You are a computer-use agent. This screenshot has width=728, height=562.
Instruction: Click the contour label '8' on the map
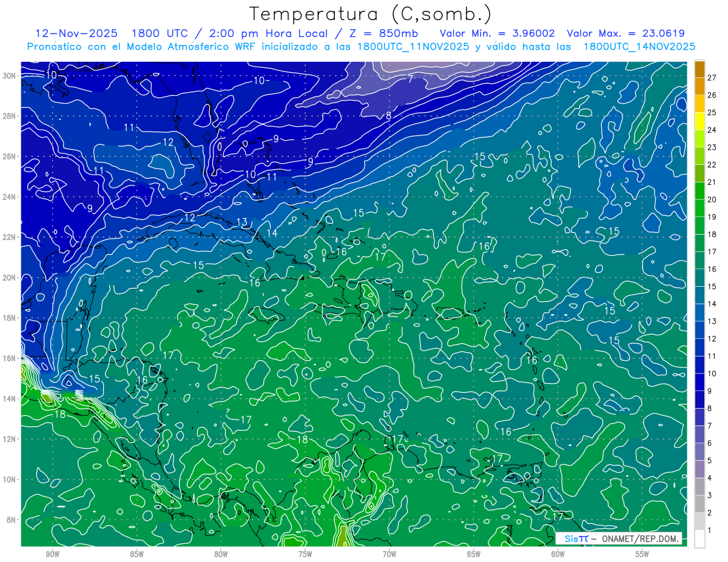pyautogui.click(x=388, y=115)
